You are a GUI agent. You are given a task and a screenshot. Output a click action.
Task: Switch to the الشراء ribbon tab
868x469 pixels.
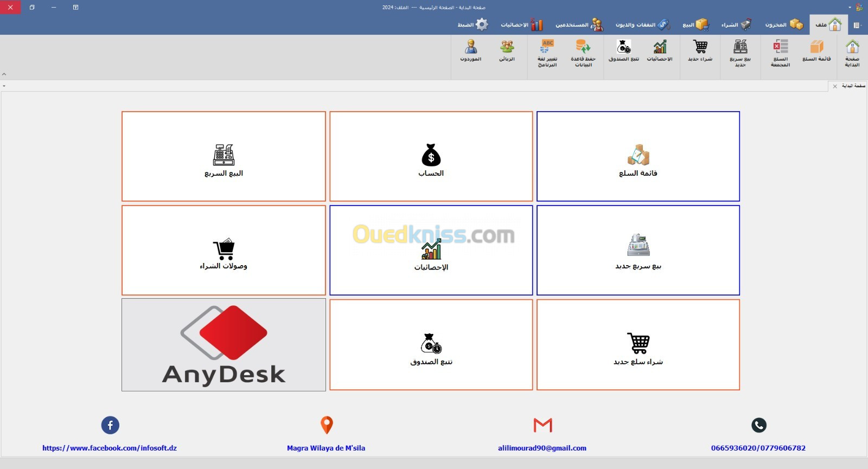tap(736, 25)
